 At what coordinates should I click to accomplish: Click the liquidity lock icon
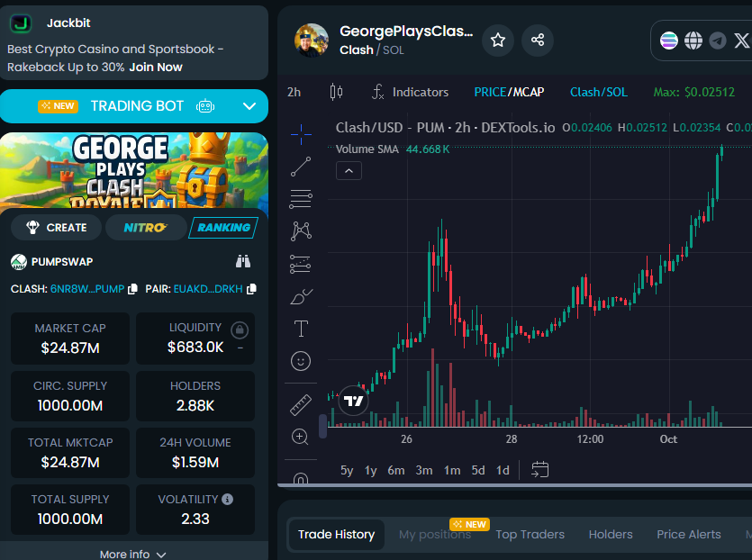click(240, 330)
